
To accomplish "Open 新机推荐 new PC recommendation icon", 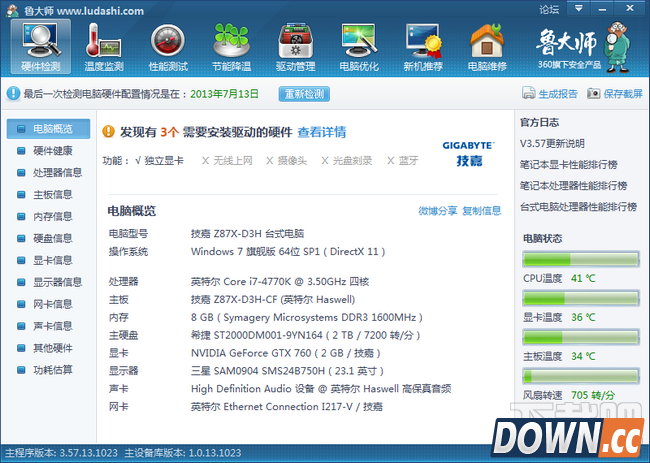I will click(x=423, y=47).
